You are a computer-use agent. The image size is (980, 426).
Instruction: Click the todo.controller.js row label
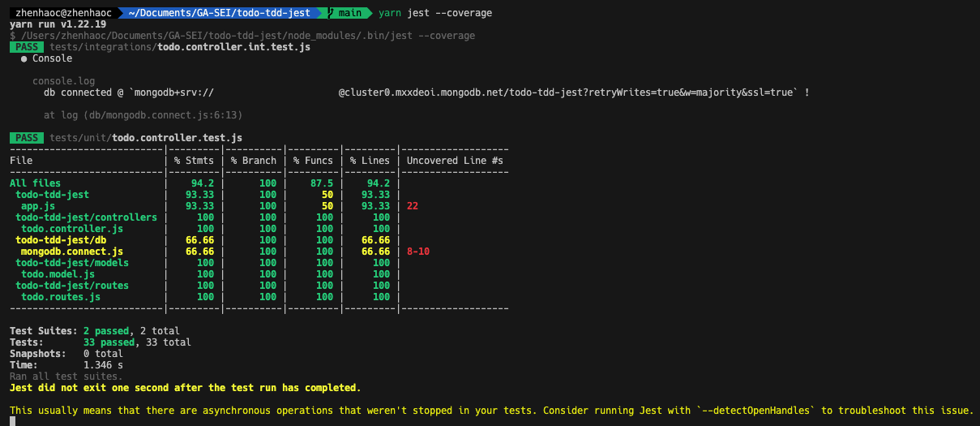click(72, 229)
